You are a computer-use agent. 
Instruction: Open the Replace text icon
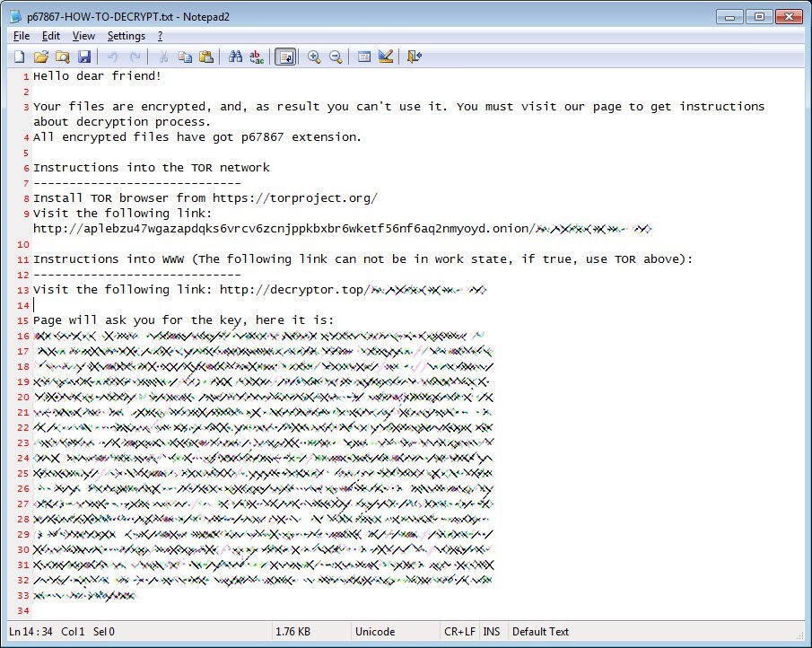tap(257, 57)
